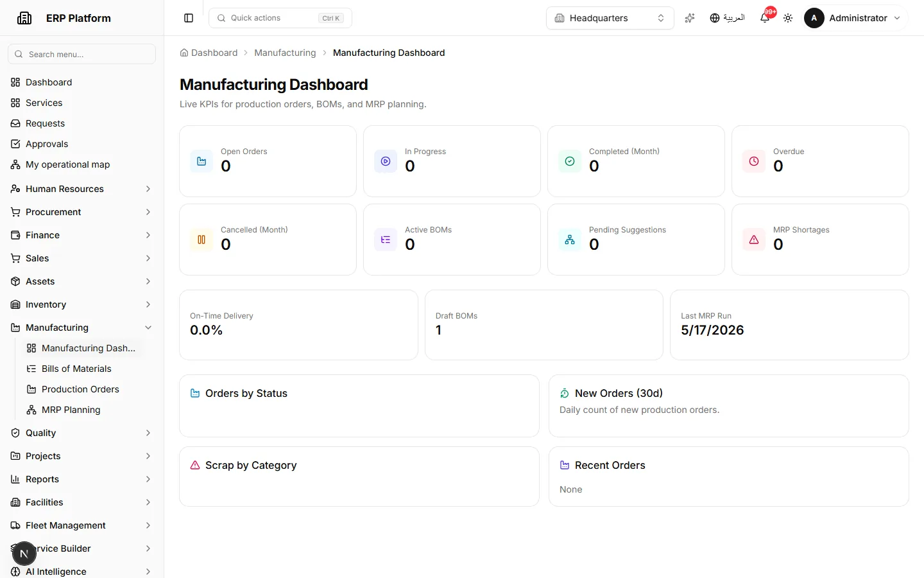The image size is (924, 578).
Task: Expand the Procurement menu
Action: pyautogui.click(x=82, y=212)
